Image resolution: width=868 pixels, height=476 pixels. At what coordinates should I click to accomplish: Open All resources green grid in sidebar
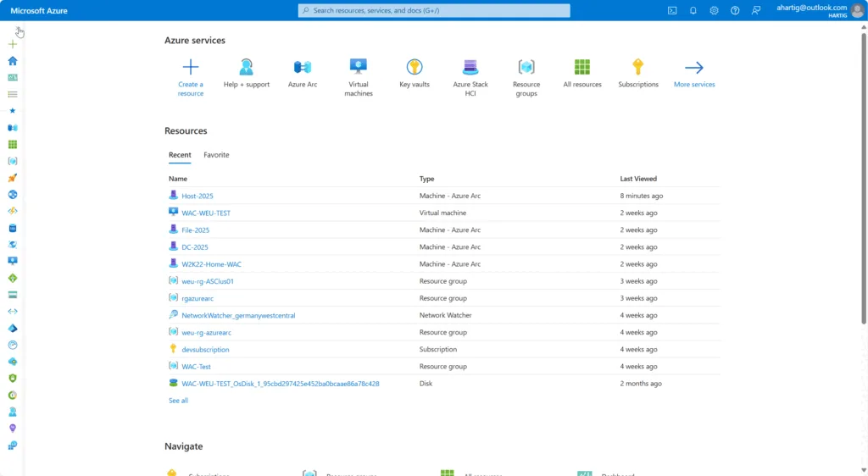(12, 144)
